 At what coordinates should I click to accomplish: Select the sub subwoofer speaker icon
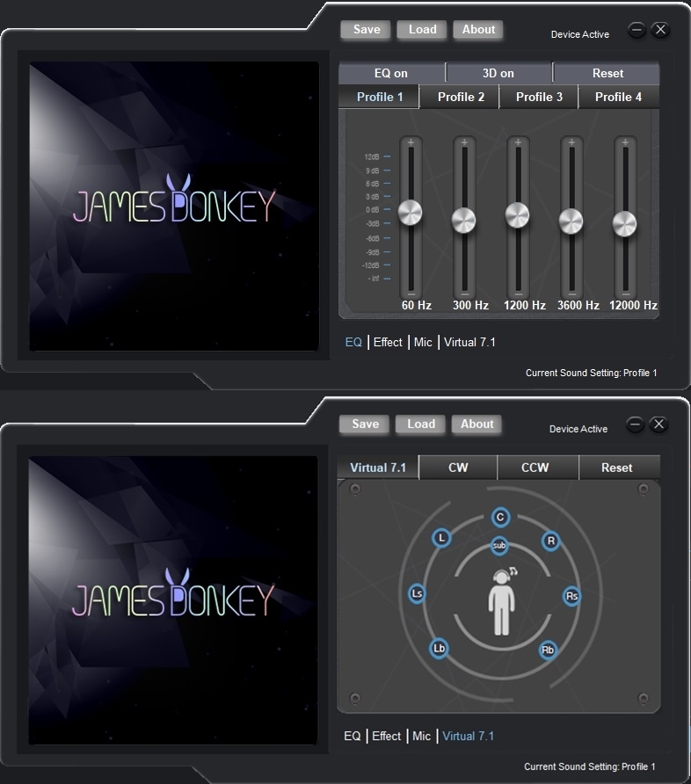499,546
